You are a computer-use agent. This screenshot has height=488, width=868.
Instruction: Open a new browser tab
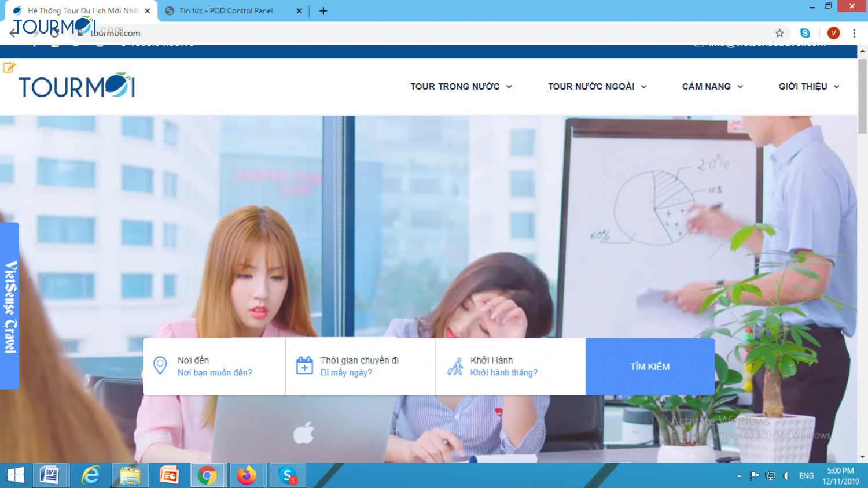point(323,11)
